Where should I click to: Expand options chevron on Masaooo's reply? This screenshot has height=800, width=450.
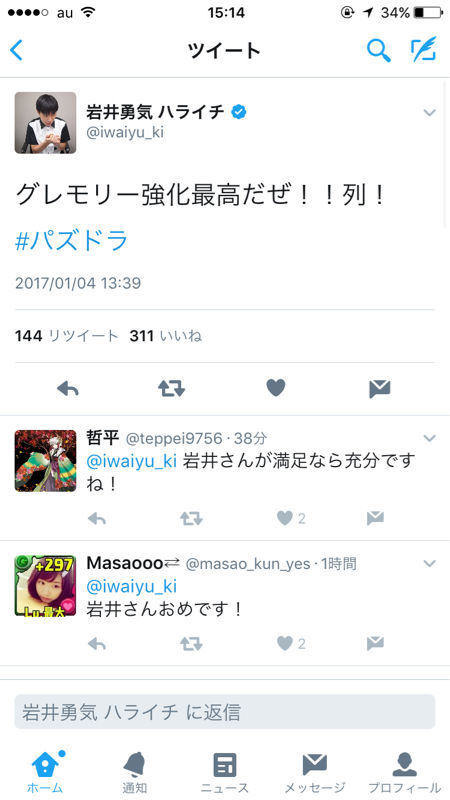(430, 563)
